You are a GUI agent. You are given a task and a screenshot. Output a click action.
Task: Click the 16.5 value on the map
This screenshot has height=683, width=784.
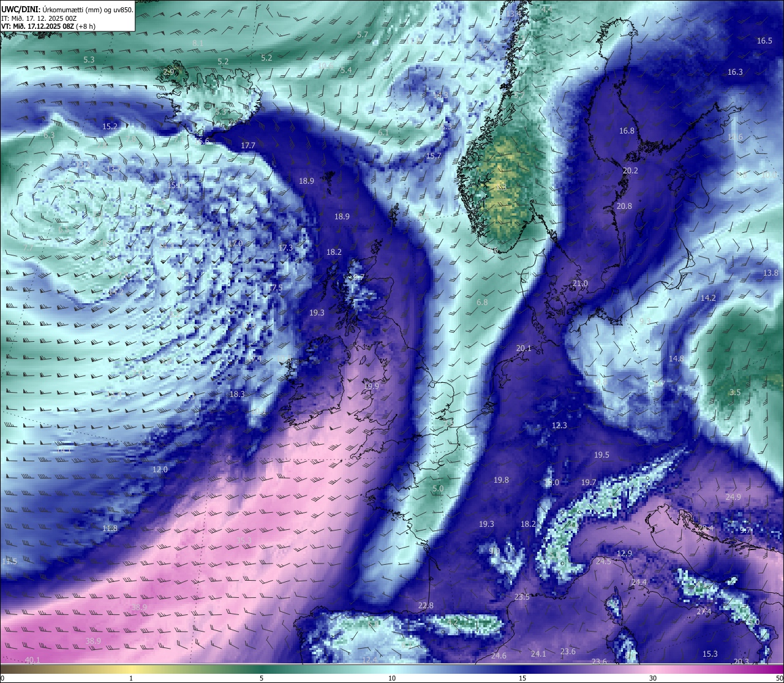pyautogui.click(x=764, y=40)
